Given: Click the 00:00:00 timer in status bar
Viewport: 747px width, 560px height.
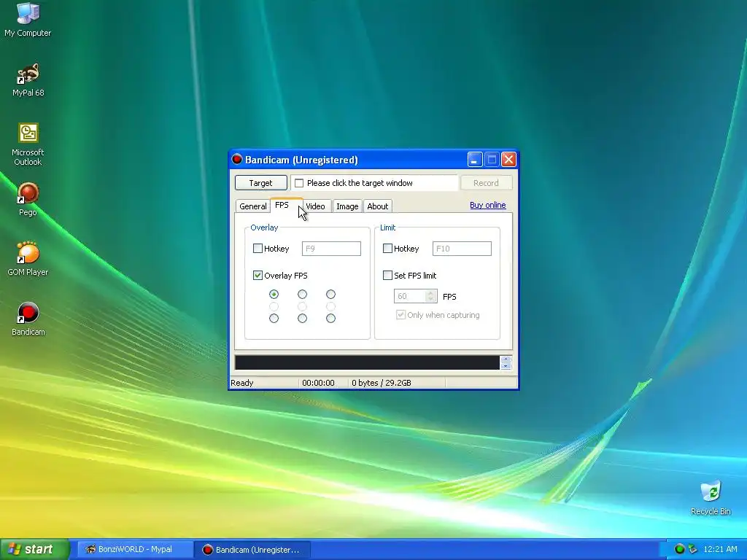Looking at the screenshot, I should (318, 383).
